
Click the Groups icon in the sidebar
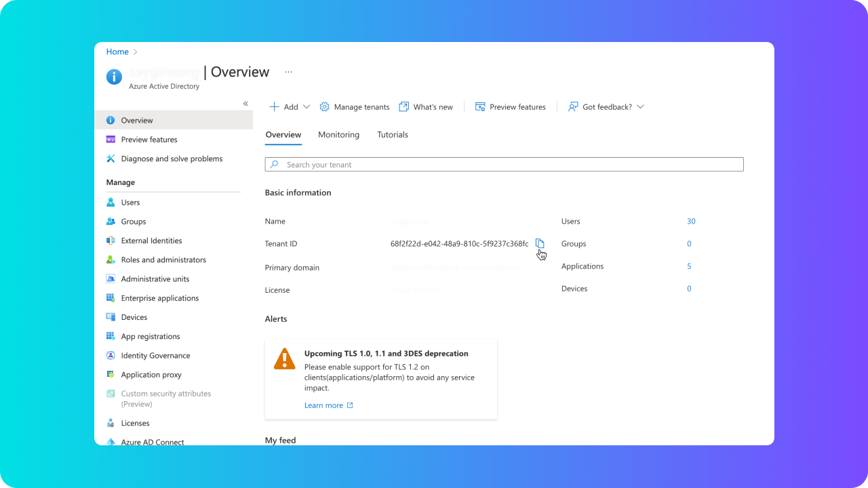(x=111, y=222)
